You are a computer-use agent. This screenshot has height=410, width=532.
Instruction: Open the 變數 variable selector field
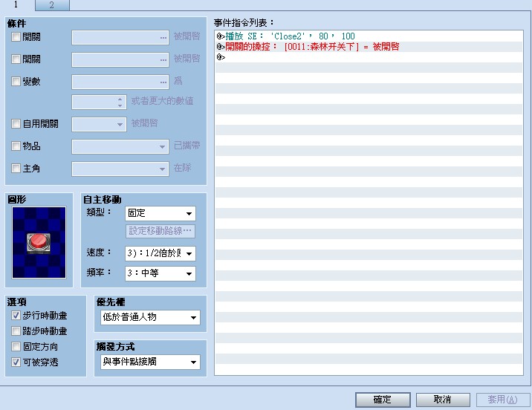120,82
